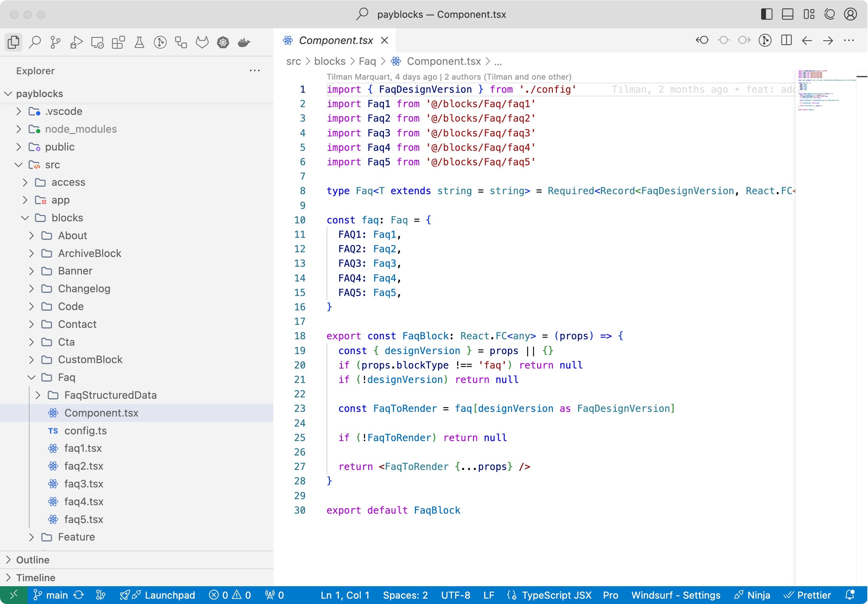Click Ln 1, Col 1 cursor position

(x=345, y=595)
